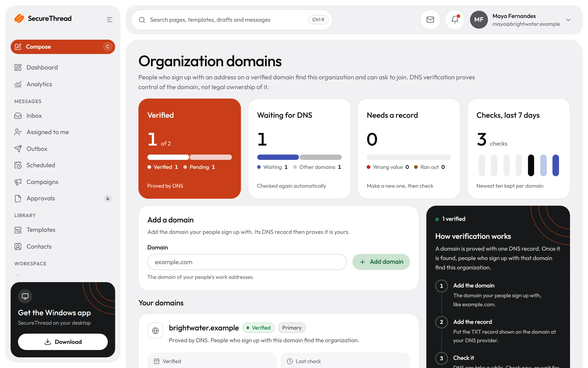Click the green Verified badge on brightwater.example
588x368 pixels.
click(x=258, y=328)
